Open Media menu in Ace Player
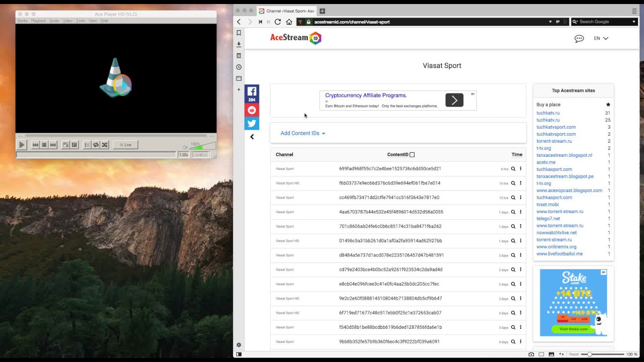This screenshot has width=644, height=362. (22, 21)
